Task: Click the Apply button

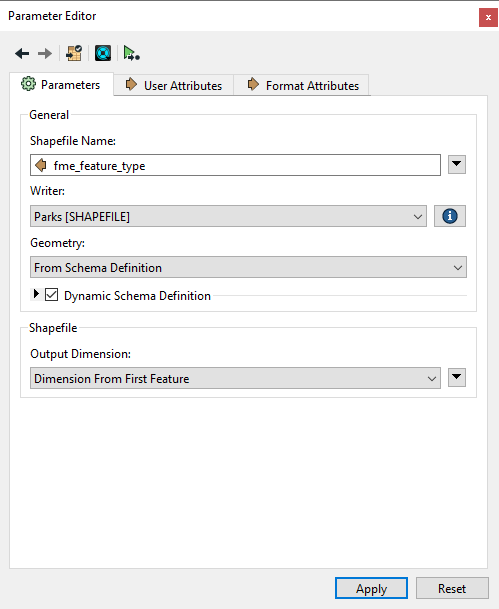Action: pyautogui.click(x=371, y=588)
